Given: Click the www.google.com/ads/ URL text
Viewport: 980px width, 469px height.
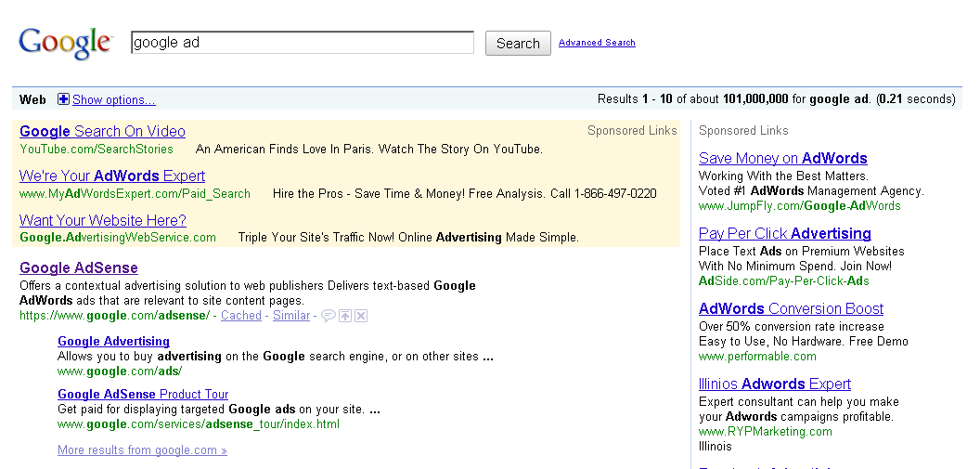Looking at the screenshot, I should [120, 371].
